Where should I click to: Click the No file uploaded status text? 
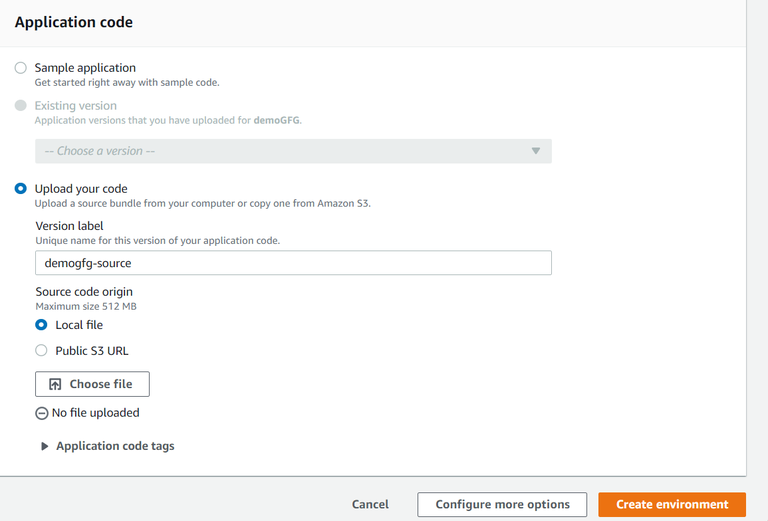coord(96,413)
